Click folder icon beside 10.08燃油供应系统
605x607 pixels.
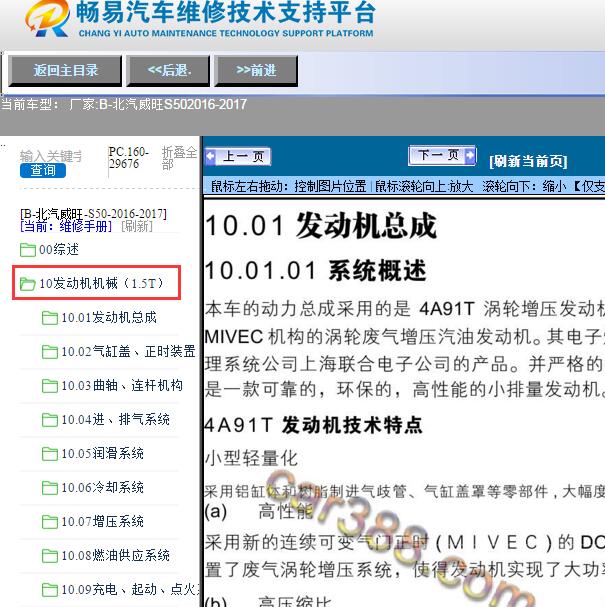50,556
